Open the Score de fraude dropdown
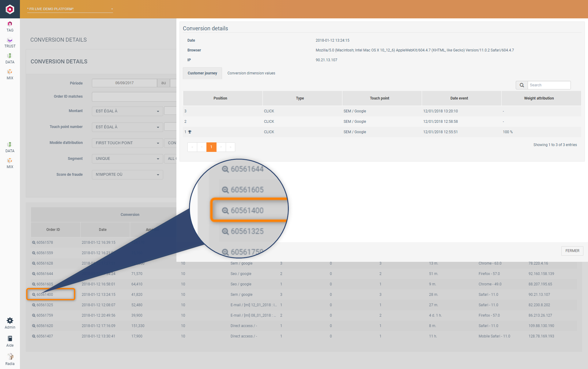This screenshot has height=369, width=588. pyautogui.click(x=127, y=175)
